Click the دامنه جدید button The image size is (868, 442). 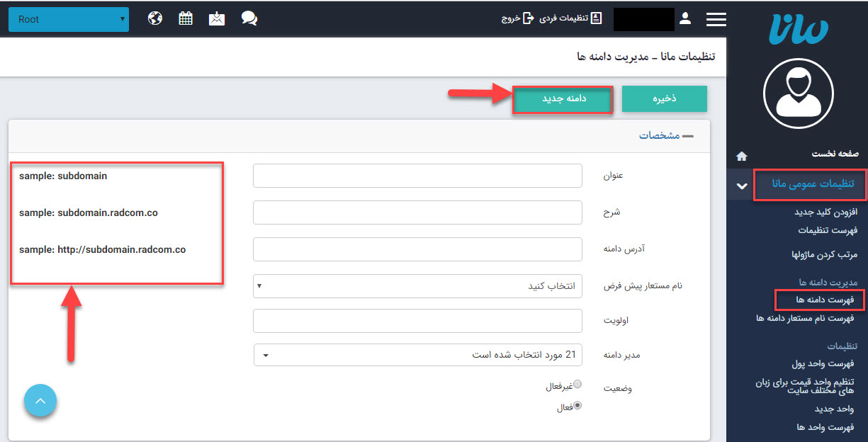(563, 99)
